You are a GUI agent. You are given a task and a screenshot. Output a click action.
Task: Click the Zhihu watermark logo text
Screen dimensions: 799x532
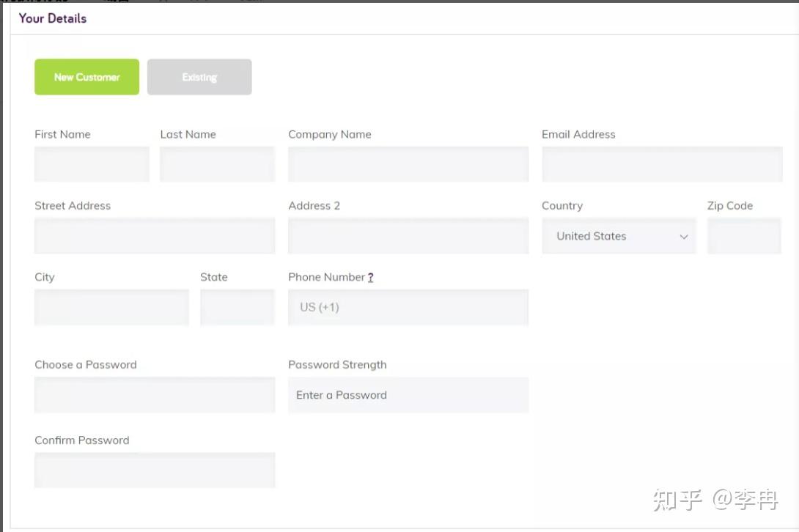pyautogui.click(x=715, y=500)
